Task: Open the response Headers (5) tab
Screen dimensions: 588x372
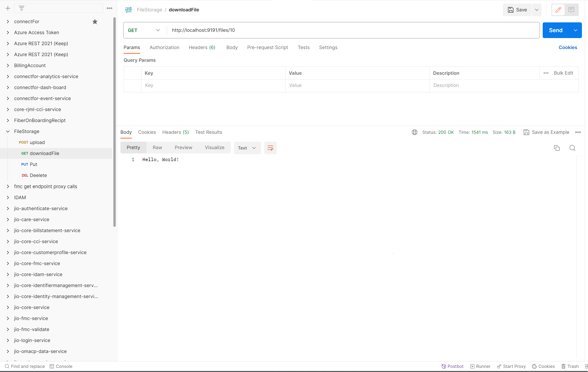Action: pyautogui.click(x=175, y=132)
